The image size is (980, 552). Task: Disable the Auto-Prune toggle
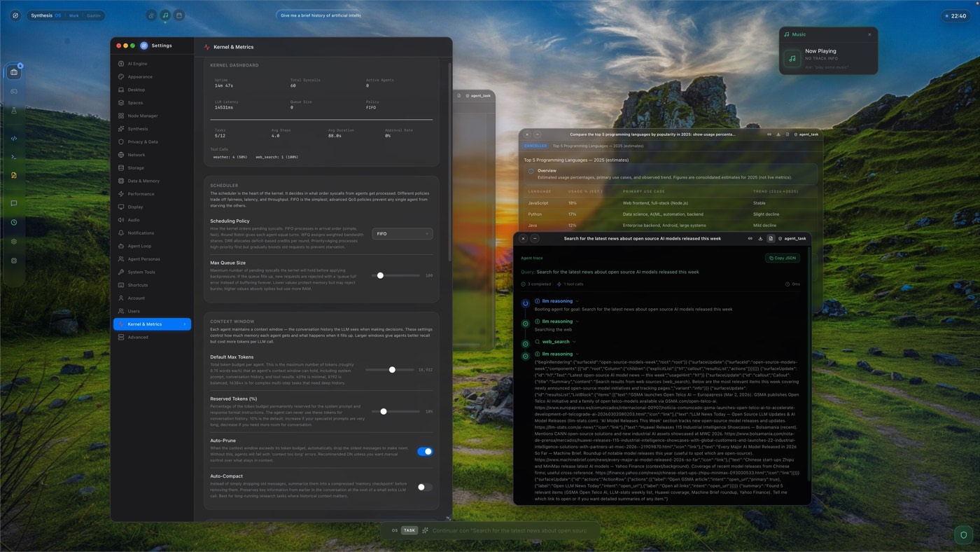425,452
